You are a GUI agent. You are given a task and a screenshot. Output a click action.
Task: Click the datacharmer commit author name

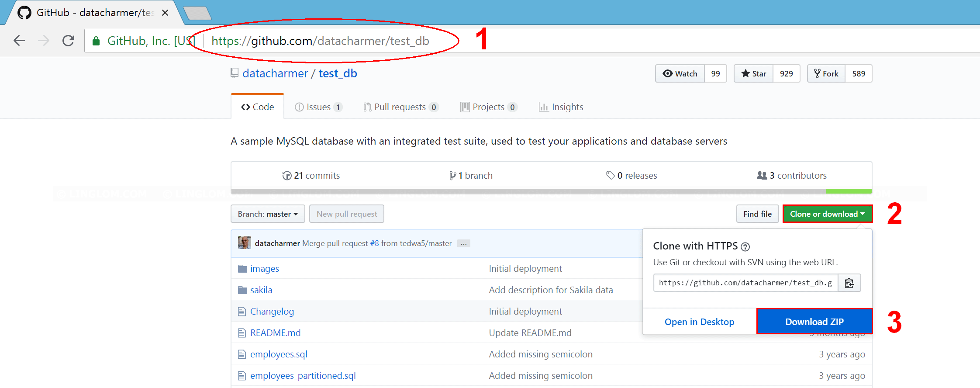click(277, 243)
